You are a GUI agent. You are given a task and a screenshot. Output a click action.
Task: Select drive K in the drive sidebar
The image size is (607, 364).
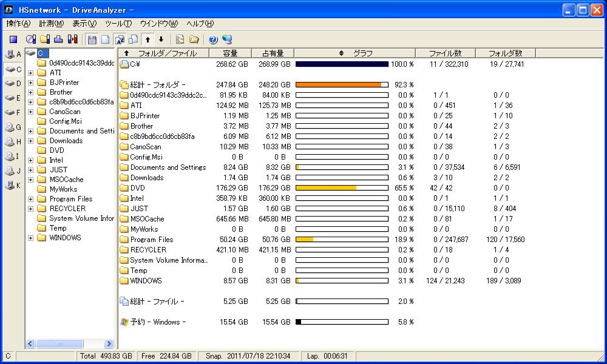[x=13, y=185]
